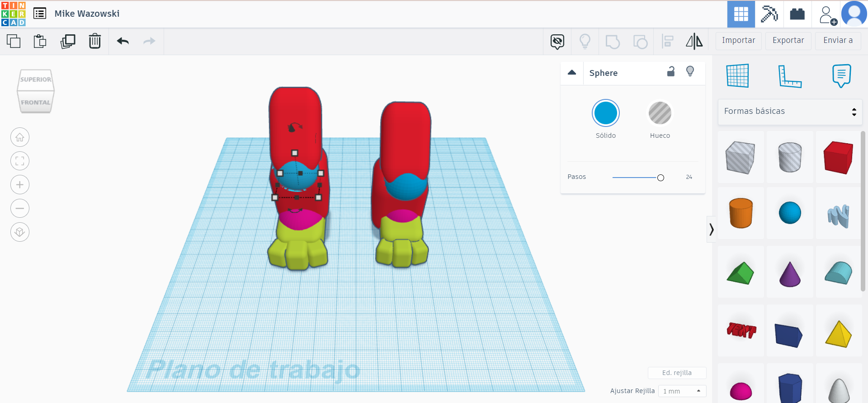The height and width of the screenshot is (403, 868).
Task: Reset to home view
Action: [20, 137]
